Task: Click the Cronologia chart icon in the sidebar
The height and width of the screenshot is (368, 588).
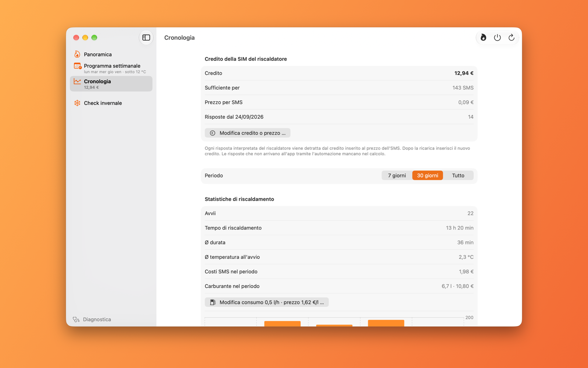Action: 77,81
